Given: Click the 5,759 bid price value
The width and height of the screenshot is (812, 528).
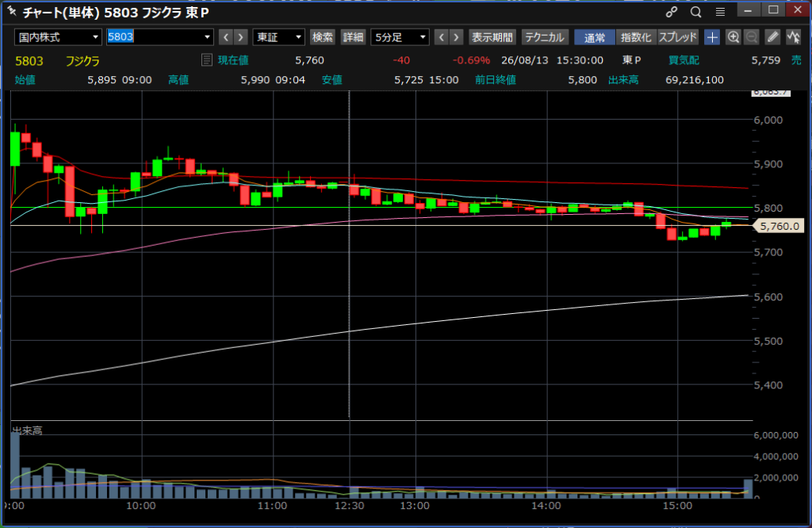Looking at the screenshot, I should point(766,60).
